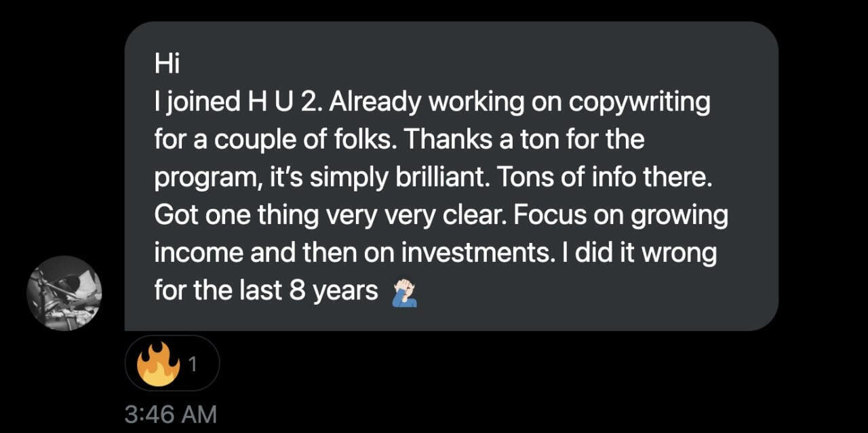868x433 pixels.
Task: Click the word "wrong" in the message
Action: [x=679, y=254]
